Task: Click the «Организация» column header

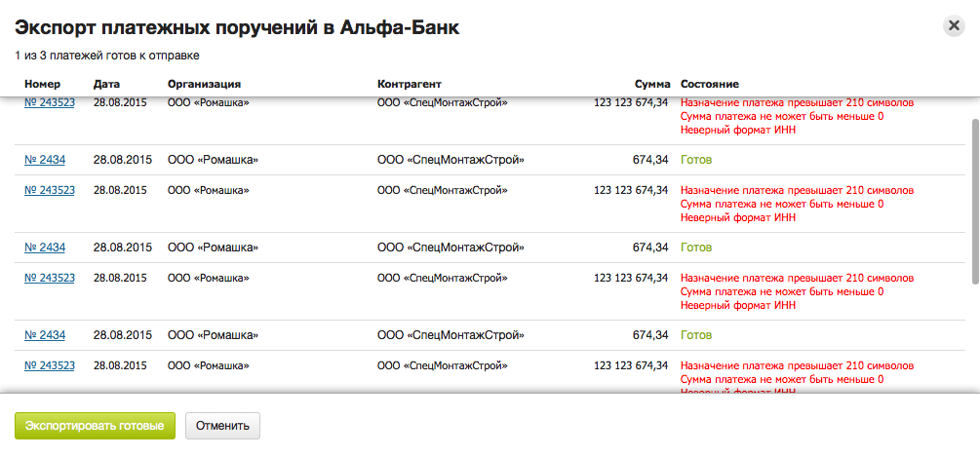Action: 204,84
